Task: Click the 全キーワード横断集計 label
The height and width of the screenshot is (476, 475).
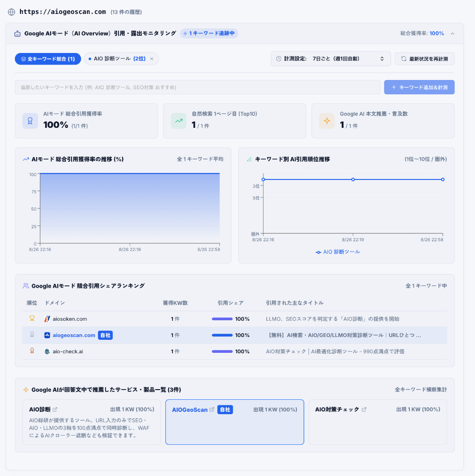Action: (421, 390)
